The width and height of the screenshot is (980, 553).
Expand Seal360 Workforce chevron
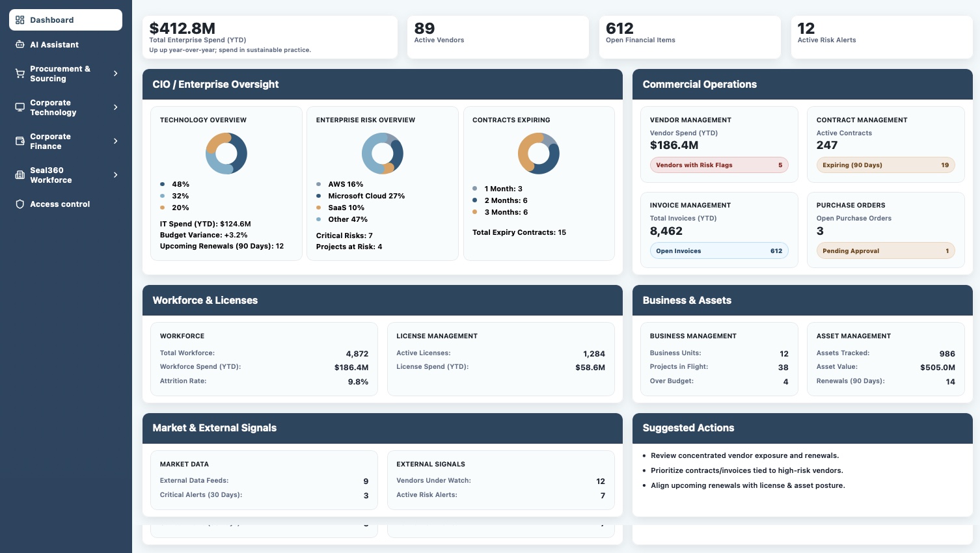point(115,175)
